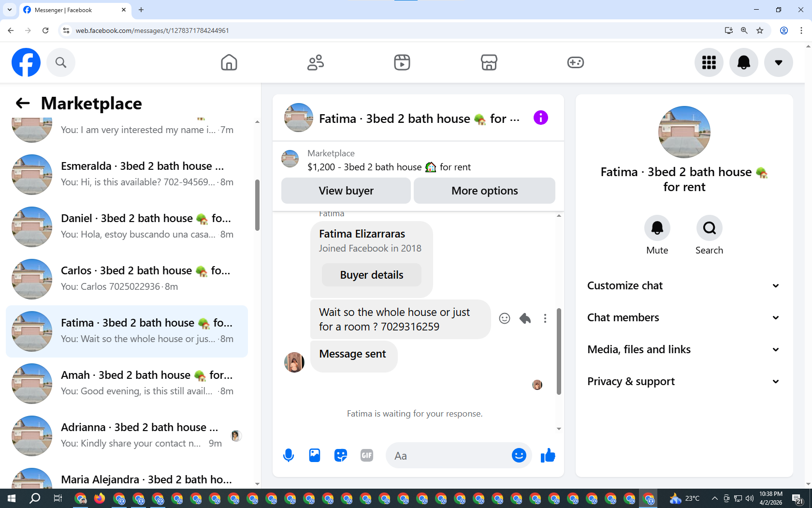This screenshot has height=508, width=812.
Task: Send a thumbs-up like
Action: click(548, 455)
